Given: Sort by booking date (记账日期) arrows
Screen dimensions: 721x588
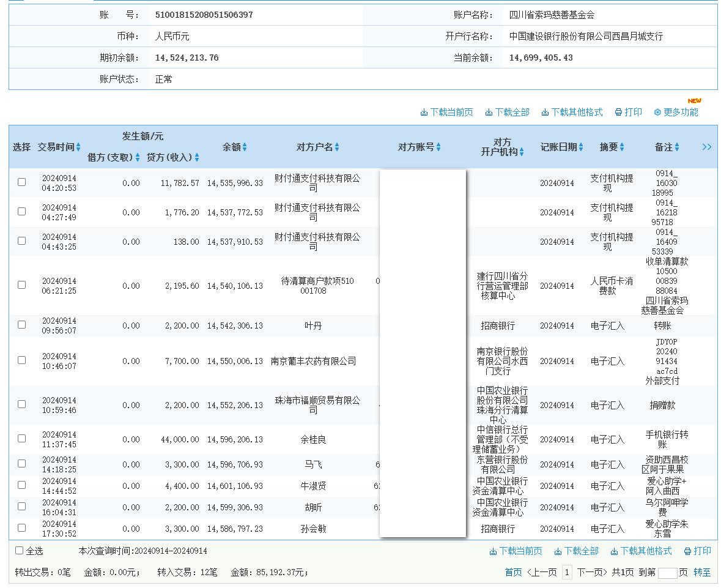Looking at the screenshot, I should coord(581,147).
